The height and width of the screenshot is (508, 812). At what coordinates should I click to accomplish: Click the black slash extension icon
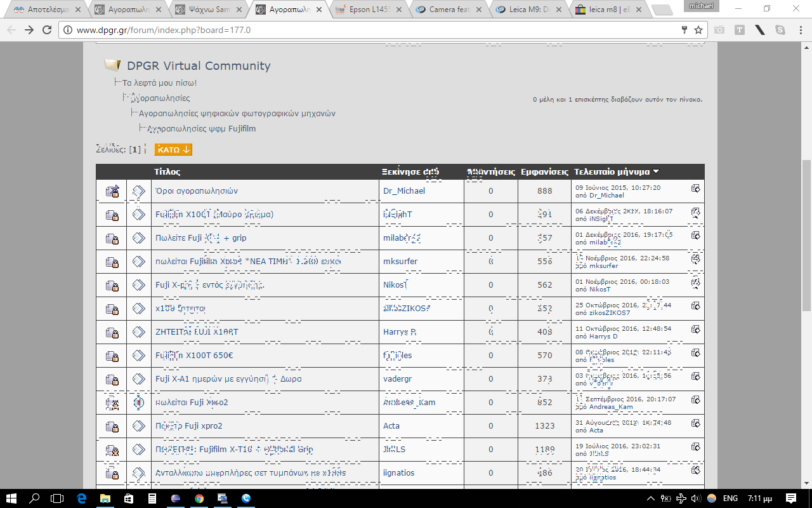tap(760, 30)
